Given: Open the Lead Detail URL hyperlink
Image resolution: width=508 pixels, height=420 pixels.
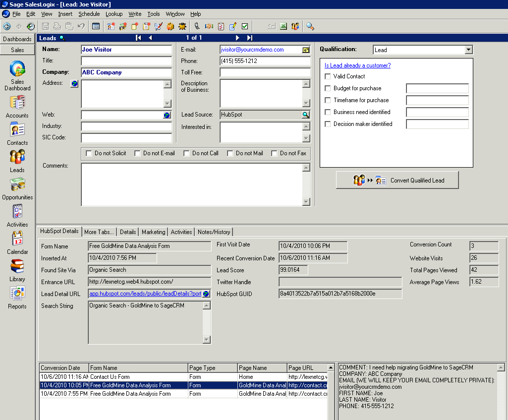Looking at the screenshot, I should [x=145, y=294].
